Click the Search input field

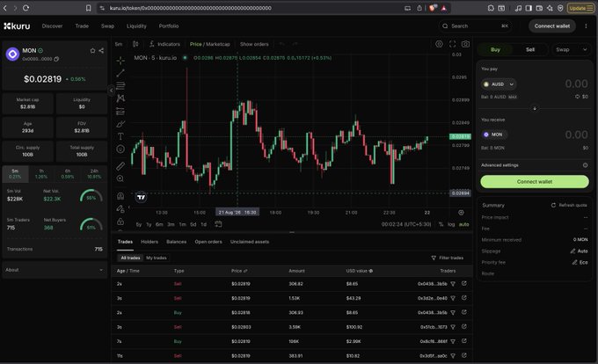[475, 25]
